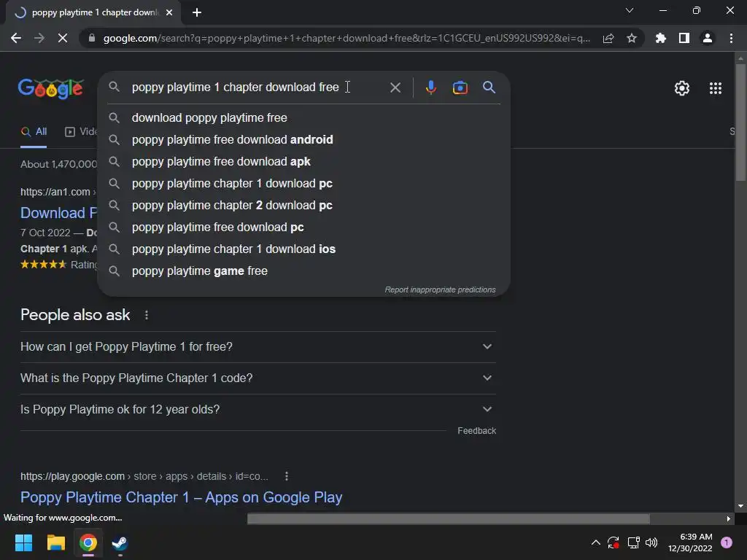Open File Explorer from the taskbar
Image resolution: width=747 pixels, height=560 pixels.
(55, 542)
